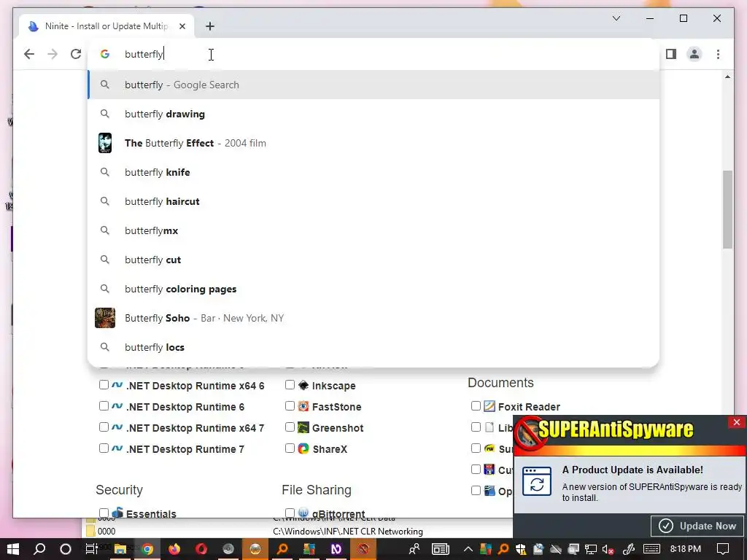Image resolution: width=747 pixels, height=560 pixels.
Task: Click the icon beside .NET Desktop Runtime x64 6
Action: pos(117,385)
